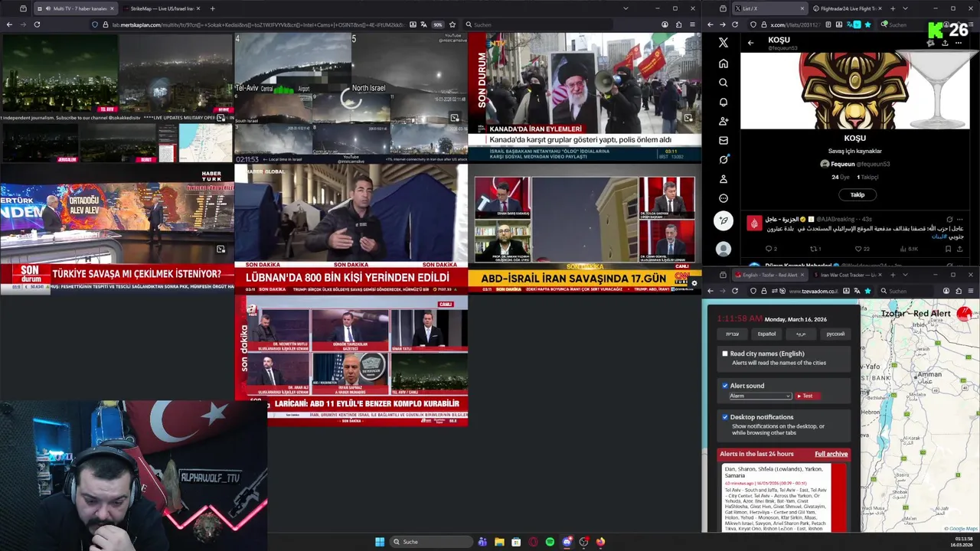Image resolution: width=980 pixels, height=551 pixels.
Task: Bookmark the AJABreaking post
Action: [x=948, y=249]
